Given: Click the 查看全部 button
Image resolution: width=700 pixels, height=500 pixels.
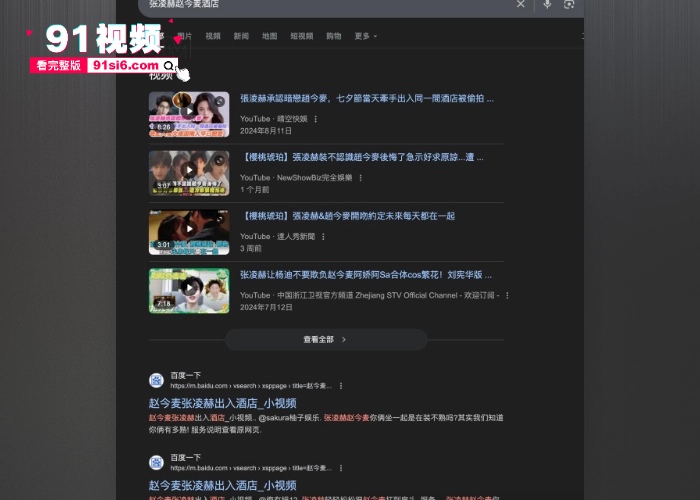Looking at the screenshot, I should pyautogui.click(x=326, y=340).
